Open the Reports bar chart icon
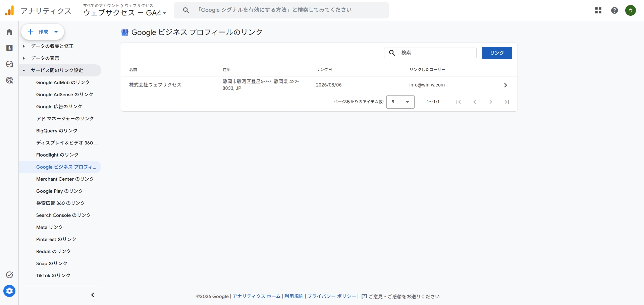 point(9,48)
